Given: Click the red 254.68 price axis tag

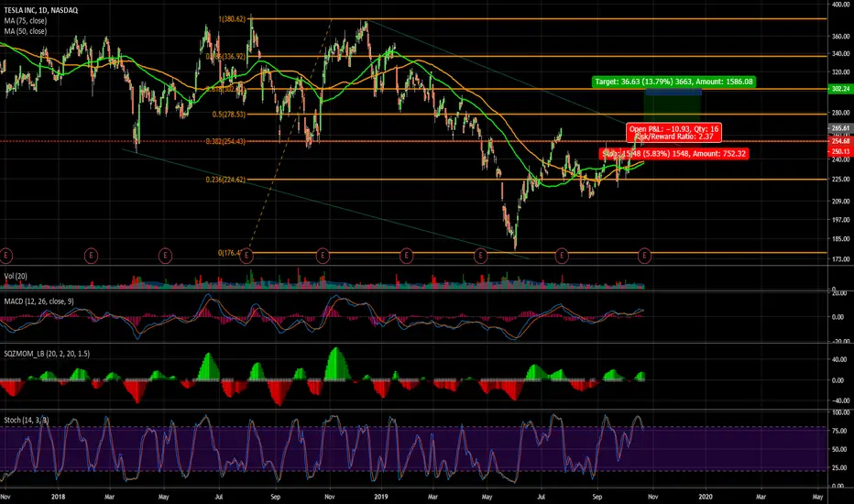Looking at the screenshot, I should click(x=840, y=140).
